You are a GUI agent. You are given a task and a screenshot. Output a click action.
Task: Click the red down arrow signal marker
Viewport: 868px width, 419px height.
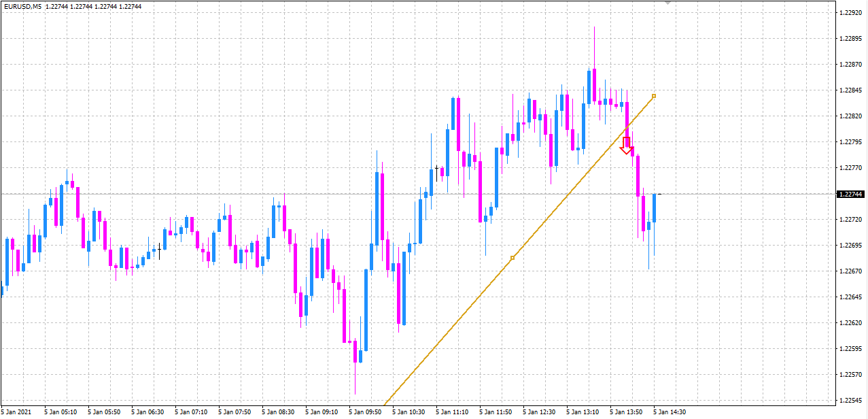(627, 146)
